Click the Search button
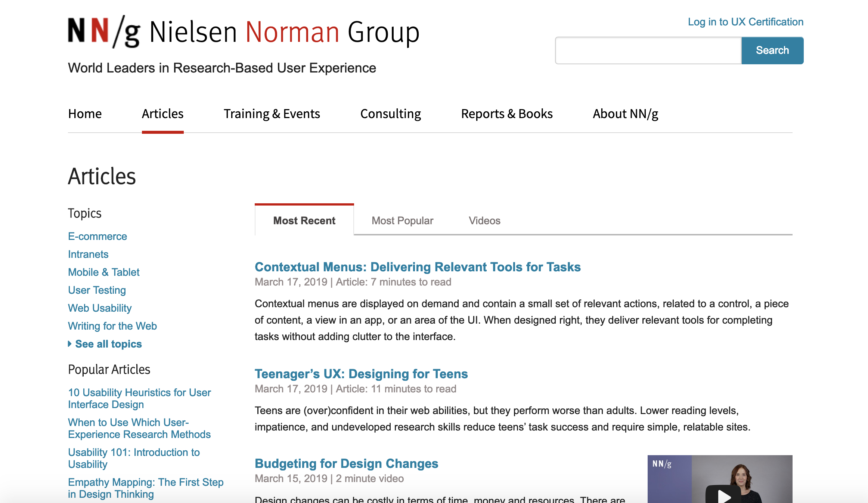Viewport: 868px width, 503px height. (x=772, y=50)
